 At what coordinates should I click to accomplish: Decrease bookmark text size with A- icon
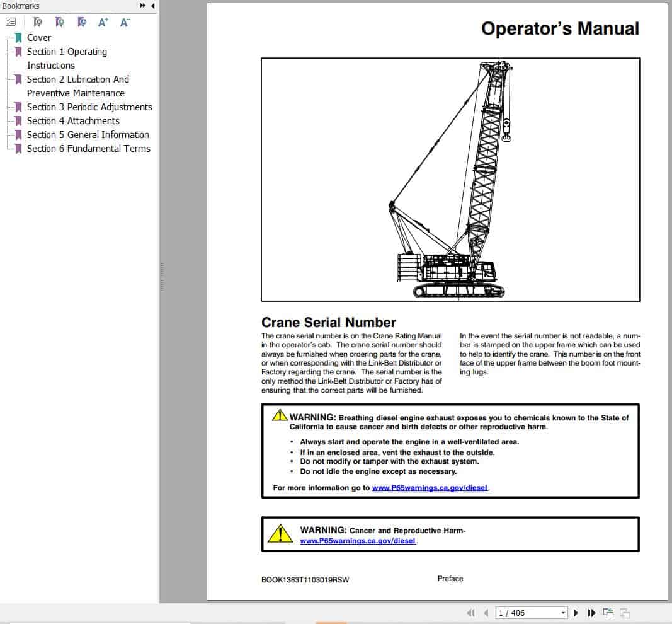coord(124,21)
